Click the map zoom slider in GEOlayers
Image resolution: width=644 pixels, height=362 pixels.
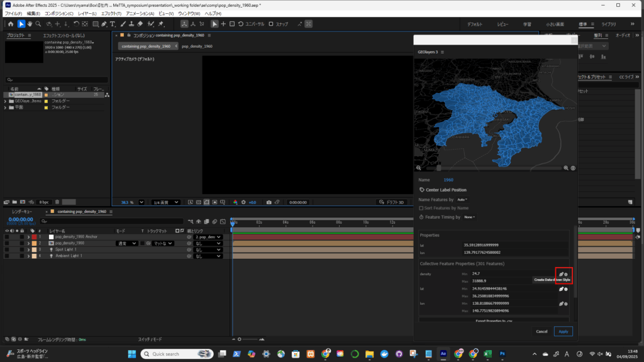tap(438, 168)
